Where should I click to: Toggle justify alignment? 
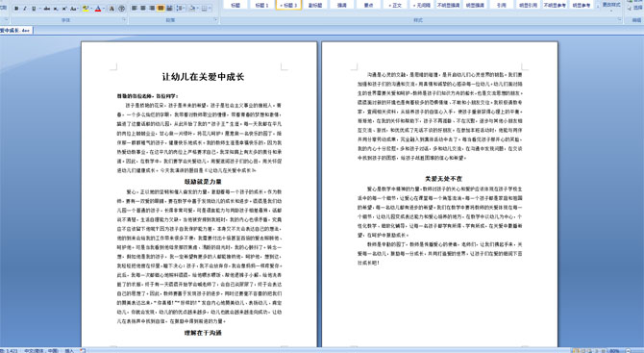161,9
